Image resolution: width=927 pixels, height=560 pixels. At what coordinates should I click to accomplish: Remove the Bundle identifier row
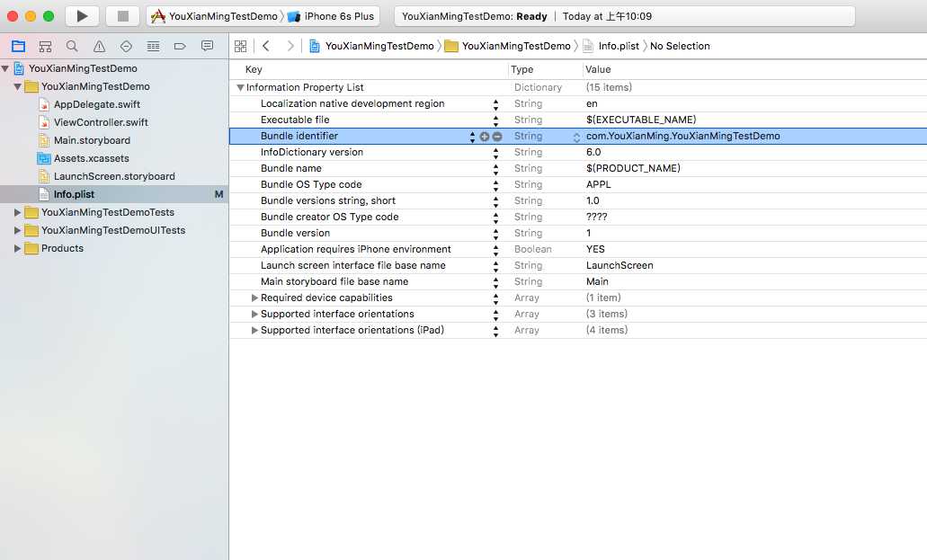pyautogui.click(x=497, y=137)
